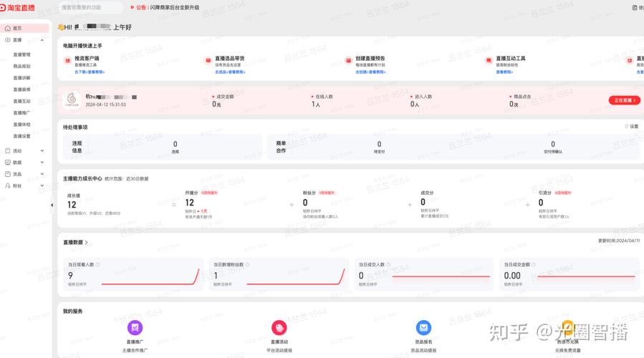
Task: Click the 推流客户端 red icon
Action: [67, 60]
